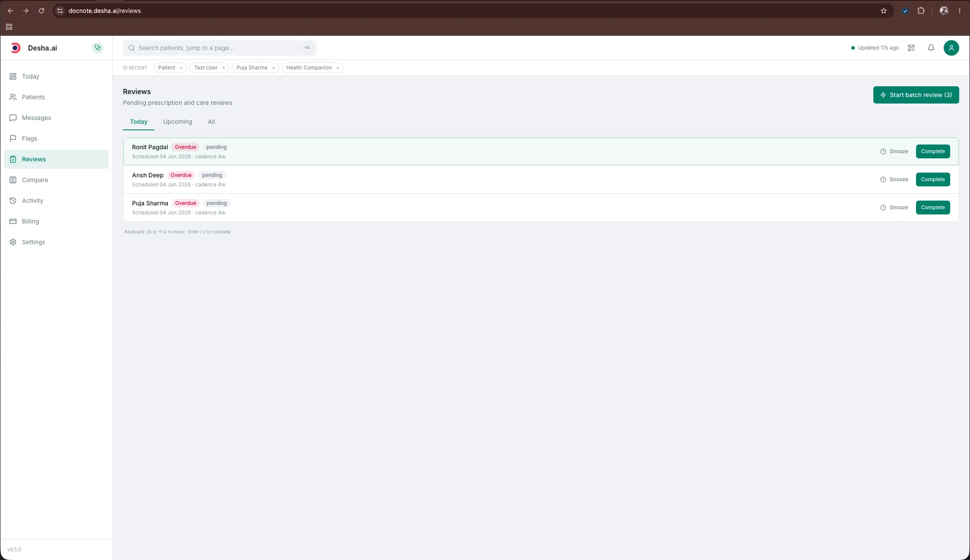
Task: Select Ansh Deep review row name
Action: pyautogui.click(x=148, y=175)
